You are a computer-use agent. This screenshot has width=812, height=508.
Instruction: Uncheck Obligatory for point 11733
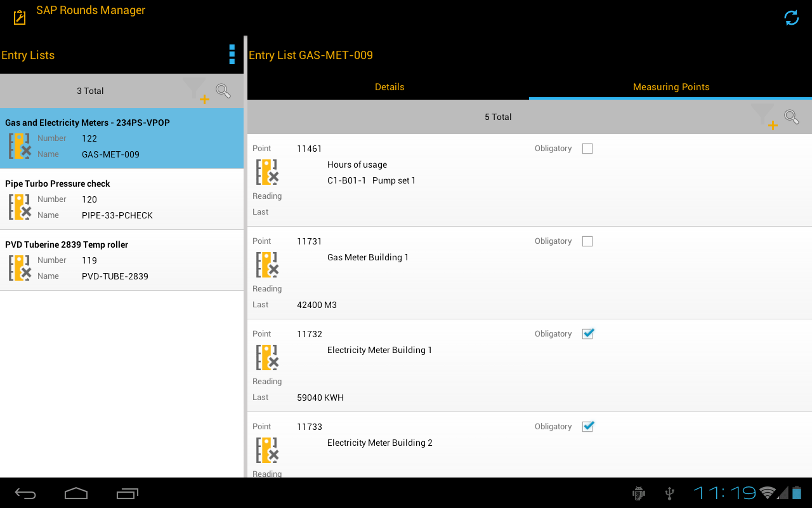pos(588,427)
